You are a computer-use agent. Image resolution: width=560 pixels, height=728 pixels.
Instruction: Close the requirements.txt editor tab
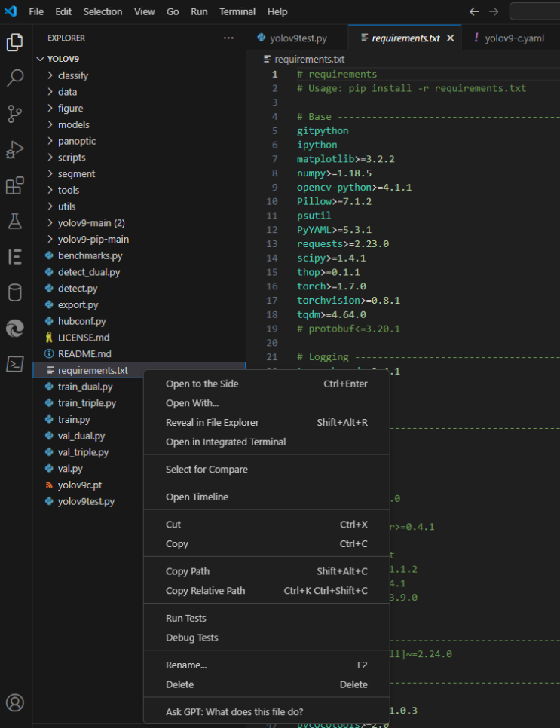pos(451,38)
